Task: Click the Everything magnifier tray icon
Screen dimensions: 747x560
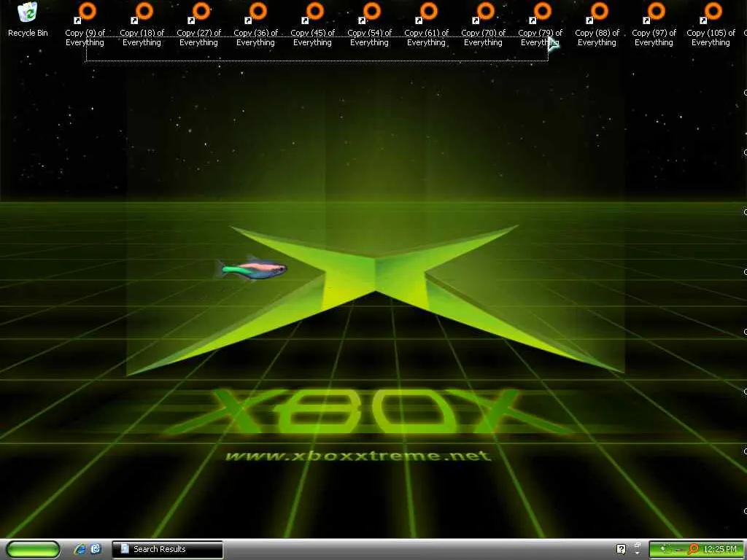Action: [693, 550]
